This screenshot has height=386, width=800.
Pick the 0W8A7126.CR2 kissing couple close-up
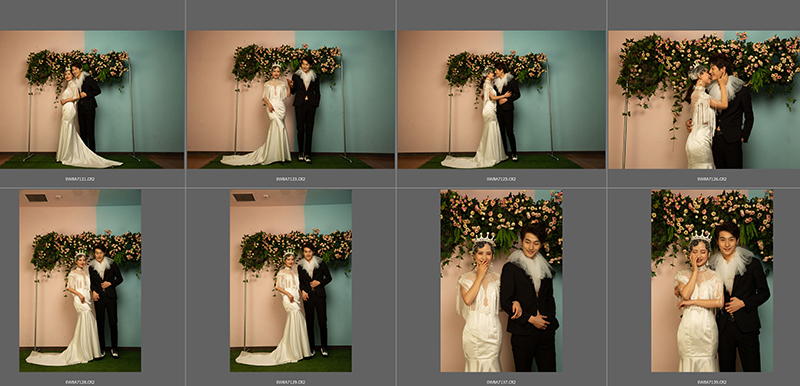[x=704, y=99]
